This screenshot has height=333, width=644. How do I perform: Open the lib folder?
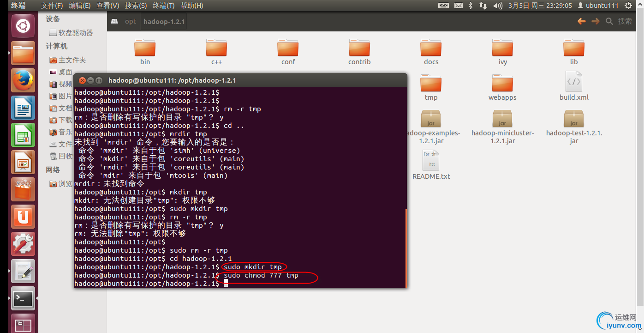click(x=574, y=52)
